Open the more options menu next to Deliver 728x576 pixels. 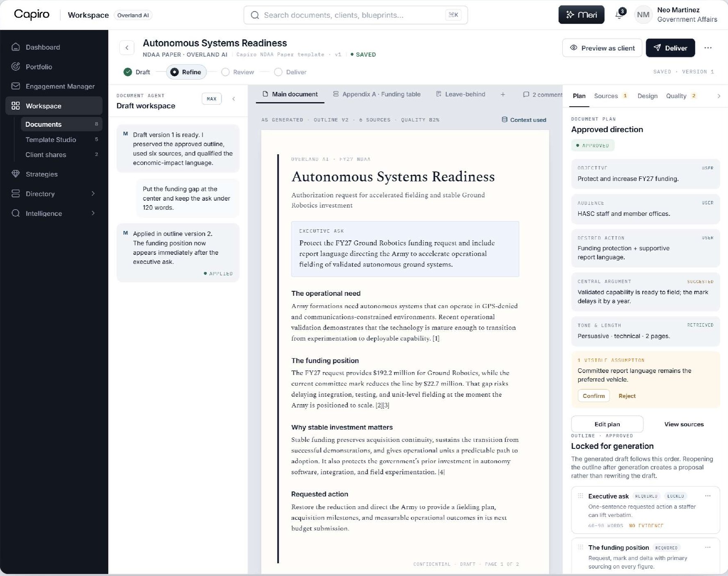[x=708, y=48]
